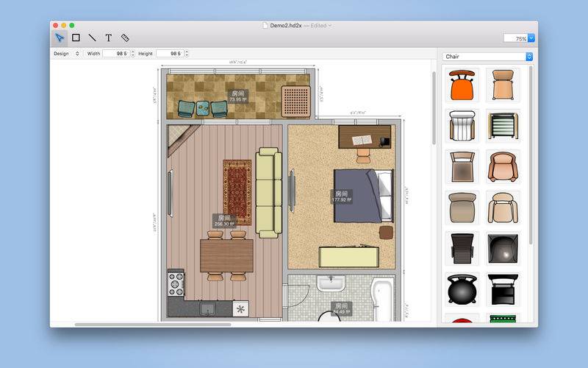
Task: Select the ruler measure tool
Action: pos(125,38)
